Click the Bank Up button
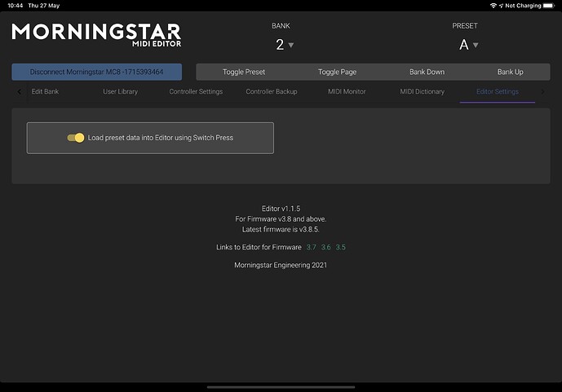Image resolution: width=562 pixels, height=392 pixels. click(510, 72)
